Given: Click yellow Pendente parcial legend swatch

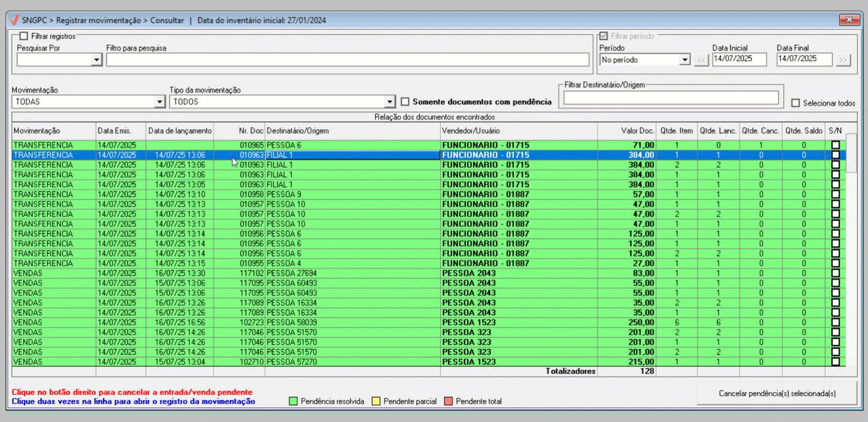Looking at the screenshot, I should (376, 402).
